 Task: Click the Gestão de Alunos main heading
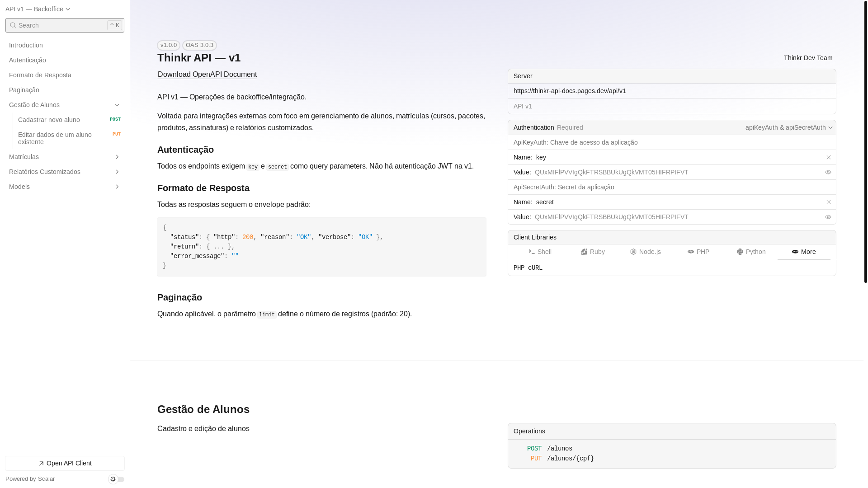coord(203,409)
